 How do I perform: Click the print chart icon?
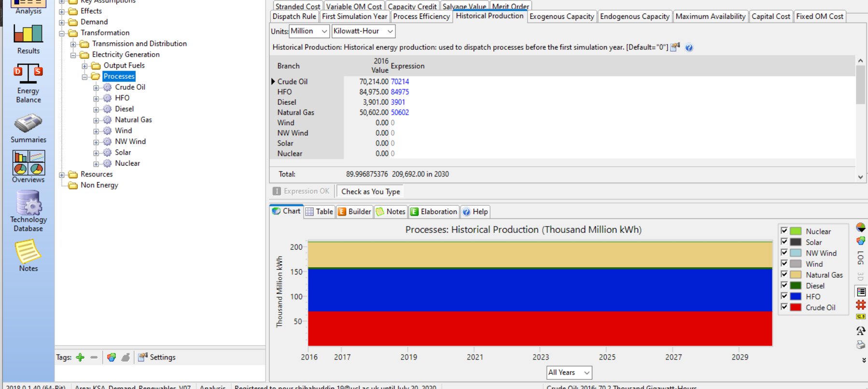861,345
